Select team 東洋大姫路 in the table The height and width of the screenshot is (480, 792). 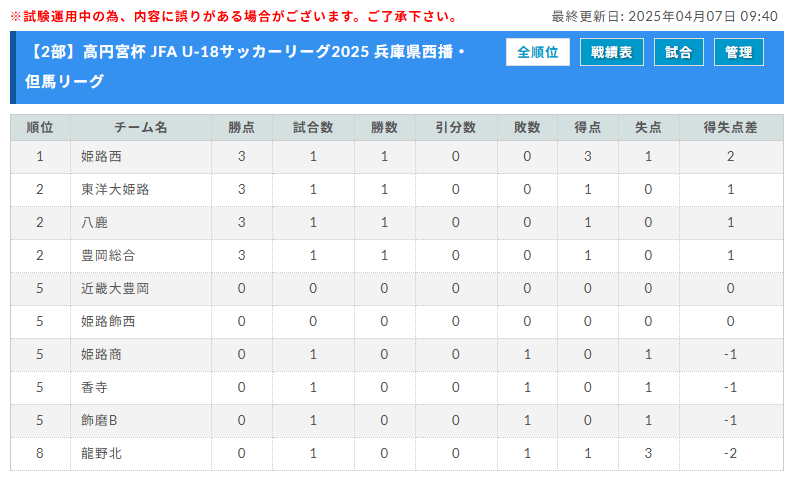(107, 189)
